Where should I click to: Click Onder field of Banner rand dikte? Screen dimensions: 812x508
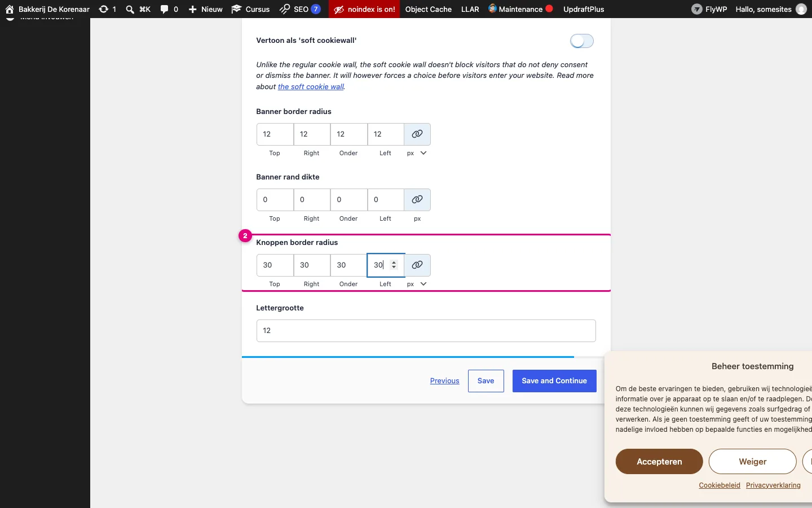coord(349,200)
